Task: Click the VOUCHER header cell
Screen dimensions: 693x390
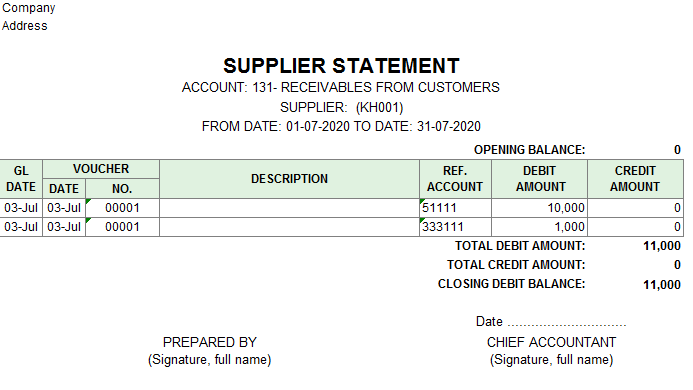Action: (101, 169)
